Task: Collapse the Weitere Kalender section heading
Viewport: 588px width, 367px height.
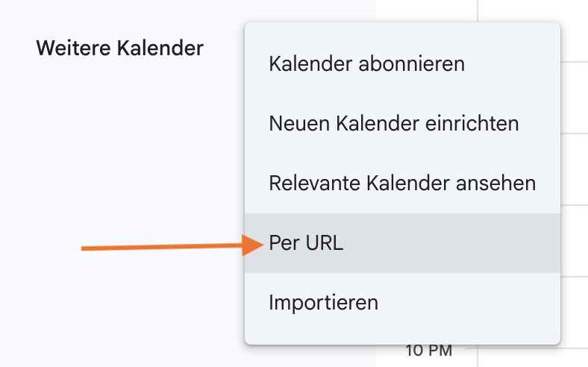Action: (119, 49)
